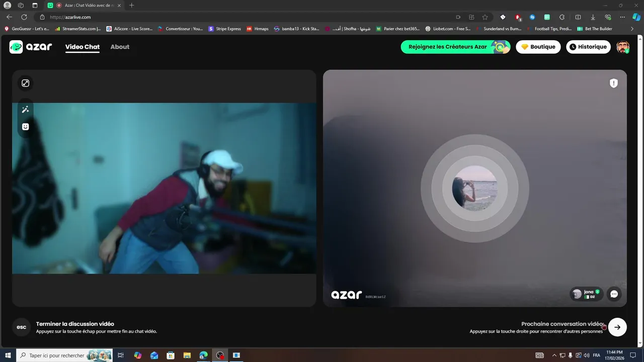Click taskbar search box Taper ici pour rechercher

65,355
